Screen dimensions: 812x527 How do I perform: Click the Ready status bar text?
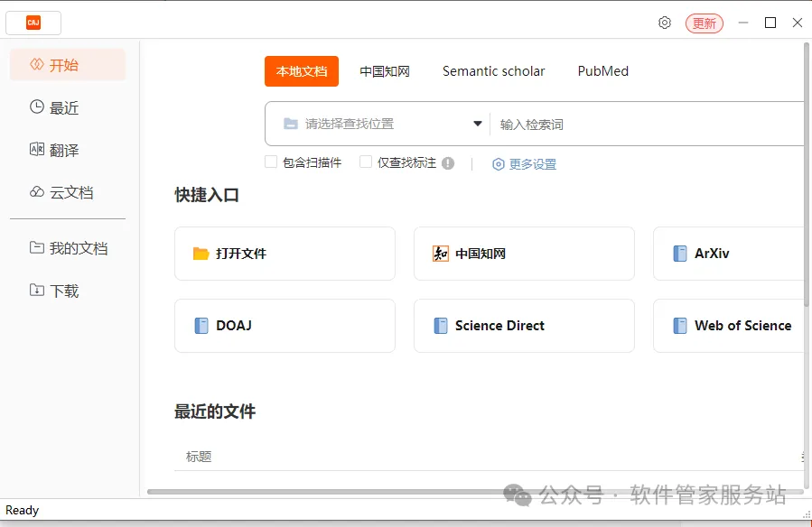coord(23,511)
